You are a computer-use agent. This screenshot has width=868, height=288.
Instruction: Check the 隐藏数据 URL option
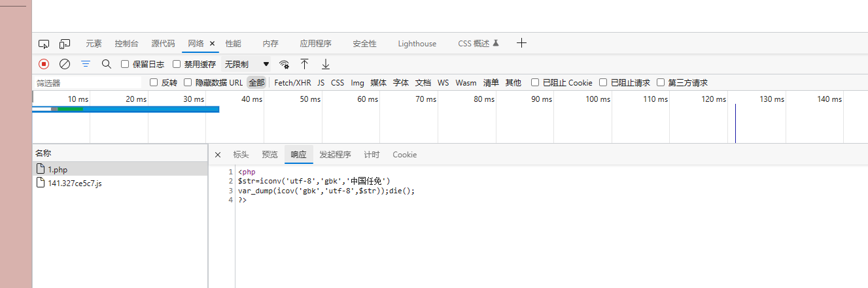click(x=188, y=83)
